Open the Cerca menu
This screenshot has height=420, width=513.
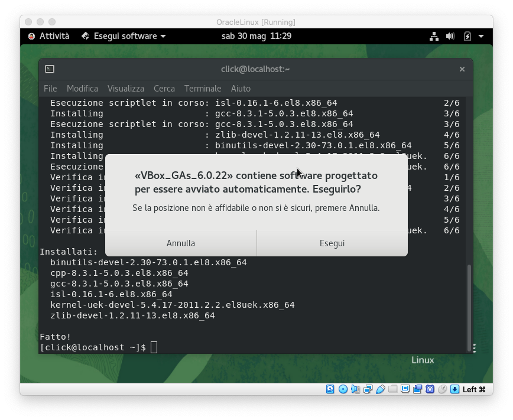point(164,89)
